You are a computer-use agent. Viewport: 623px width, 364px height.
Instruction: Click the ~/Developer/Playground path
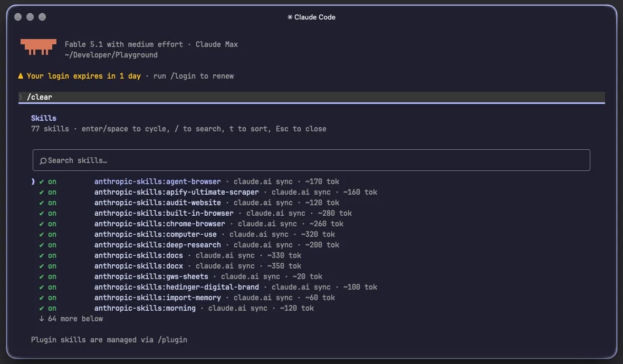pos(111,55)
